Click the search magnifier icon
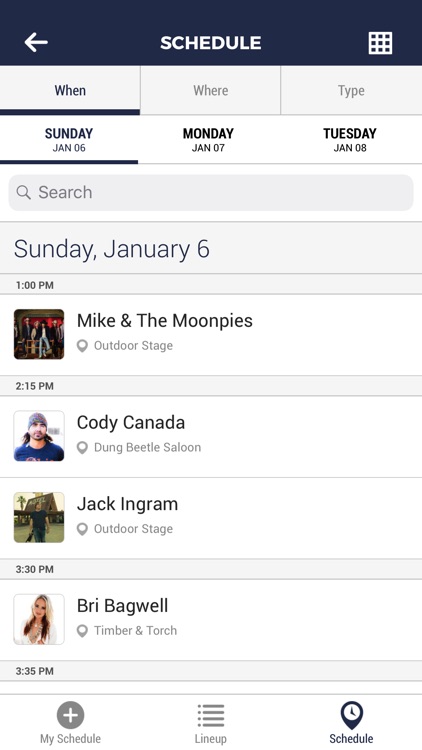 [x=23, y=192]
